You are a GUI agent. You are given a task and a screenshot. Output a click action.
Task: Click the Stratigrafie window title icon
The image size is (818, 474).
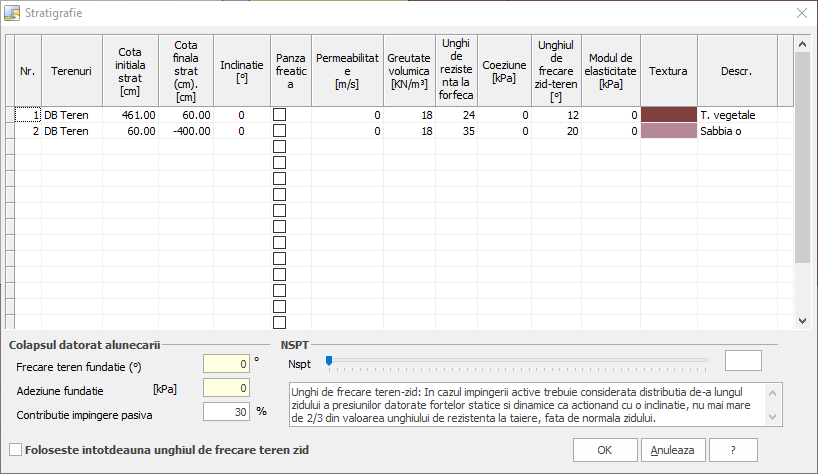12,13
